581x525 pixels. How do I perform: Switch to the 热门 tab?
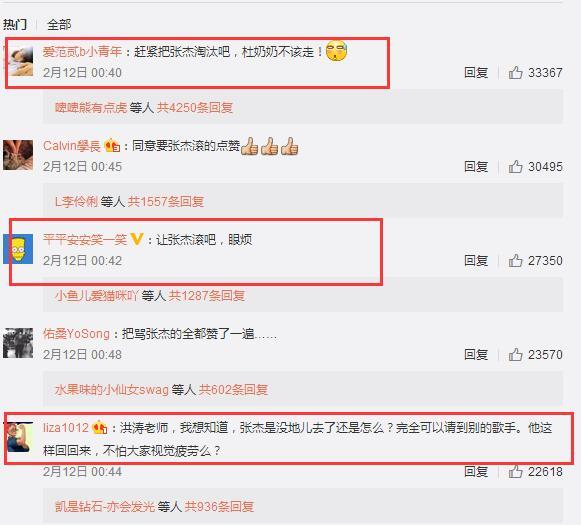(x=15, y=24)
